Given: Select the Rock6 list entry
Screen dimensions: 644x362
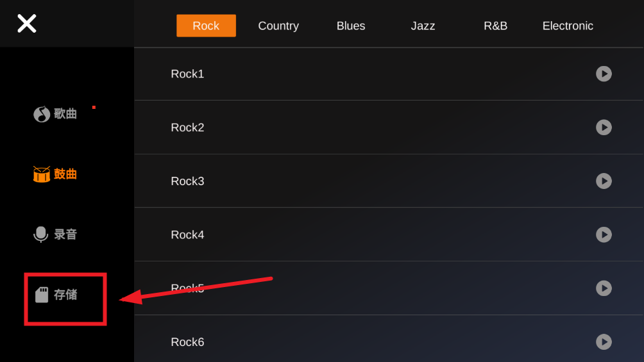Looking at the screenshot, I should (389, 339).
